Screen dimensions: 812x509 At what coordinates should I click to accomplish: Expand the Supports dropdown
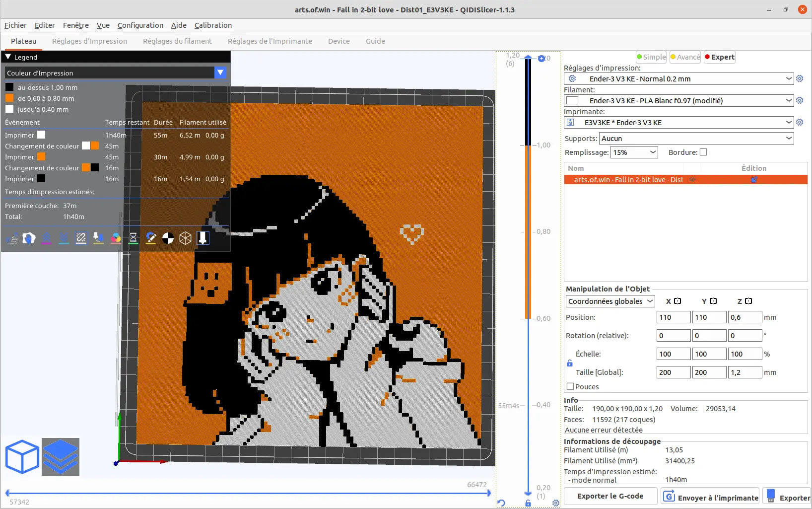696,139
